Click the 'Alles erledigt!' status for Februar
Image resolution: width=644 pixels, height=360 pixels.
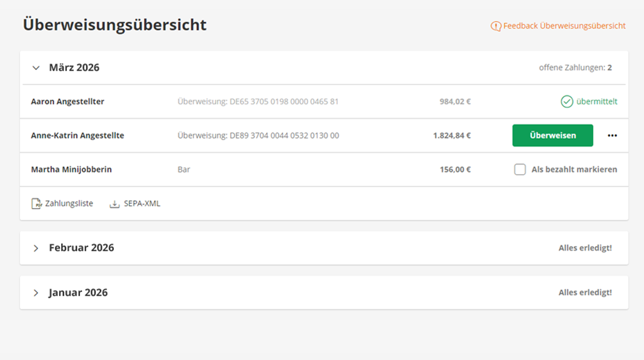585,248
